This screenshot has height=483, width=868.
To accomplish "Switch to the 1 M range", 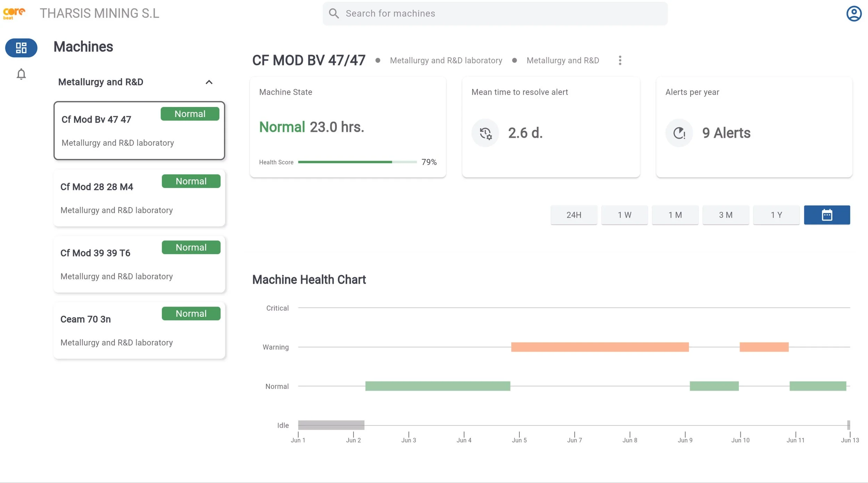I will [x=675, y=215].
